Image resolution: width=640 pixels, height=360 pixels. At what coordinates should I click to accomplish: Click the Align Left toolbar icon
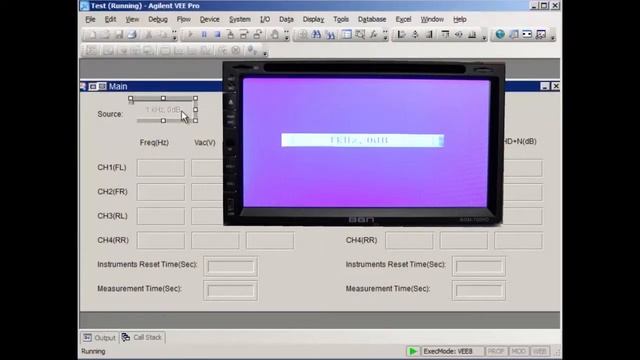402,35
